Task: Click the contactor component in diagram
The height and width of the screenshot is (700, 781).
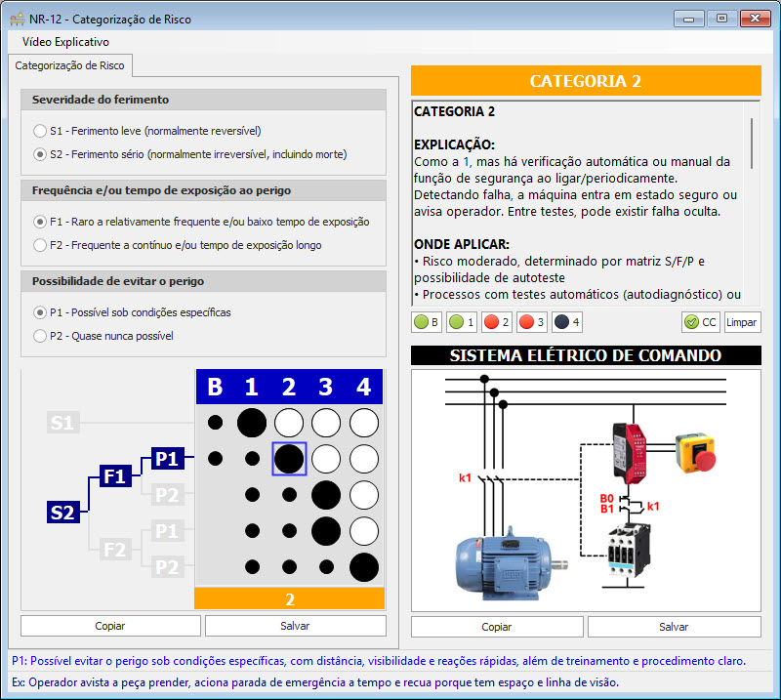Action: [629, 550]
